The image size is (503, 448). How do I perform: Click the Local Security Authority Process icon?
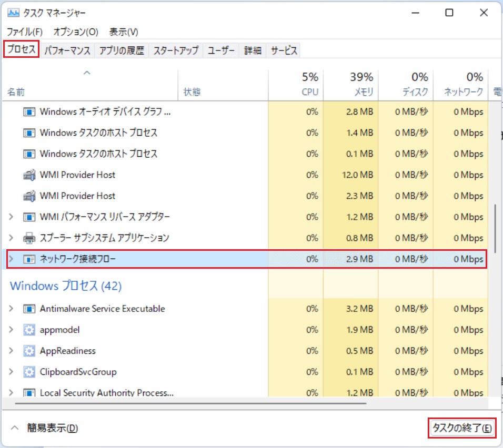(29, 393)
